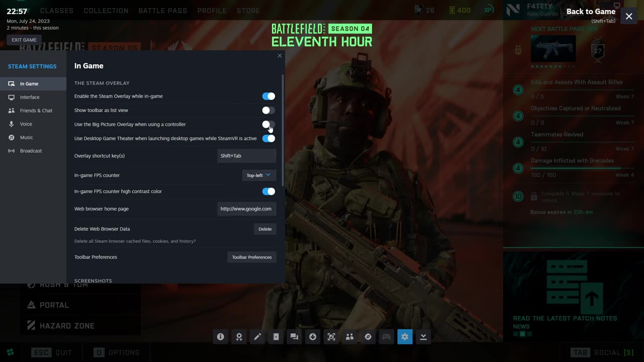The width and height of the screenshot is (644, 362).
Task: Click the Web browser home page field
Action: 247,209
